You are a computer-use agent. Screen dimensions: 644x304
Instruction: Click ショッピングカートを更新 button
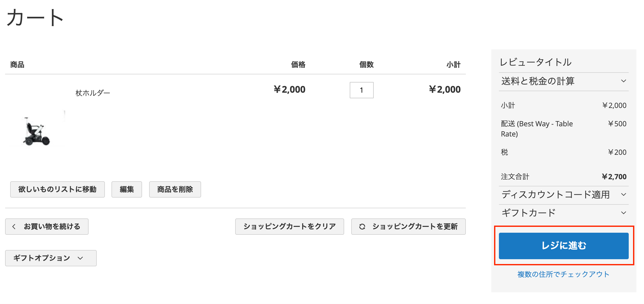click(x=409, y=227)
